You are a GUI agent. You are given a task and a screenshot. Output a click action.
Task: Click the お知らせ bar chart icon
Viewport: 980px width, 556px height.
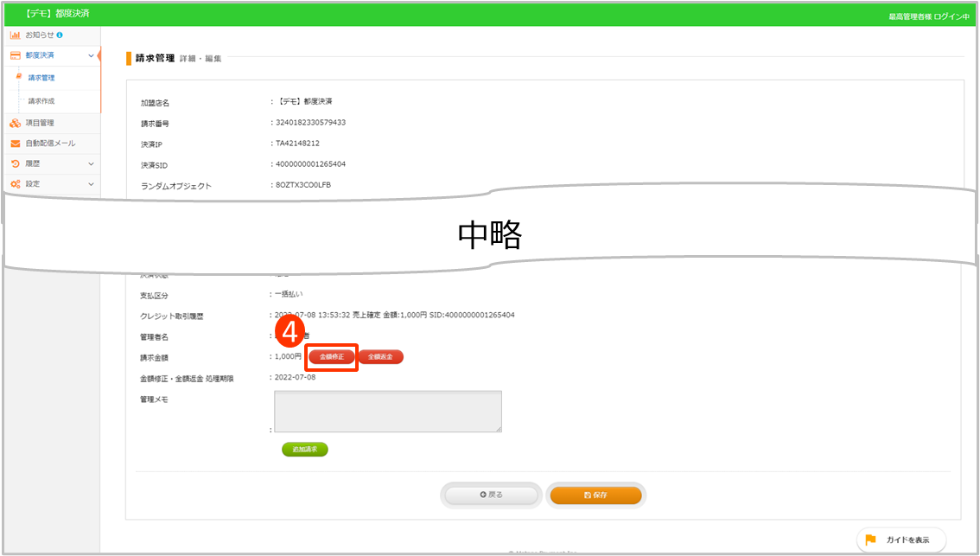point(15,35)
